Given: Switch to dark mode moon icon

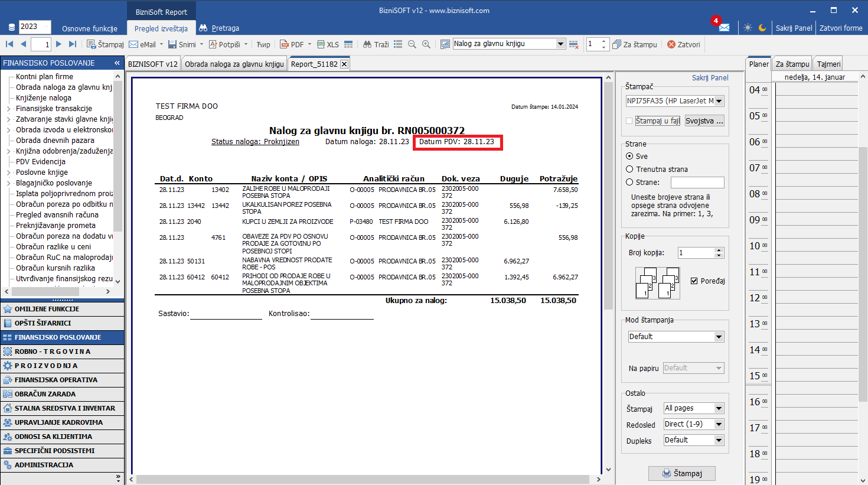Looking at the screenshot, I should [762, 28].
